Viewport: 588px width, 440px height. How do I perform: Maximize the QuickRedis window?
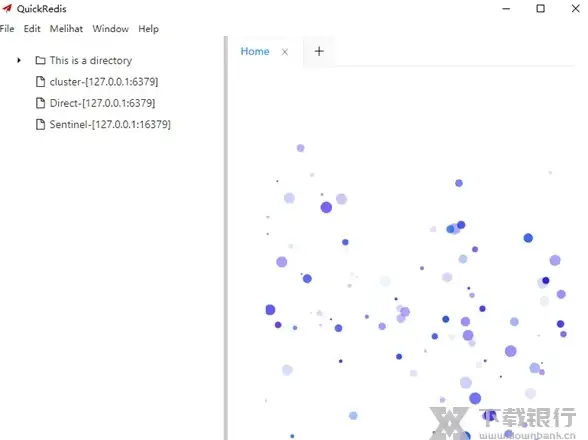click(540, 8)
